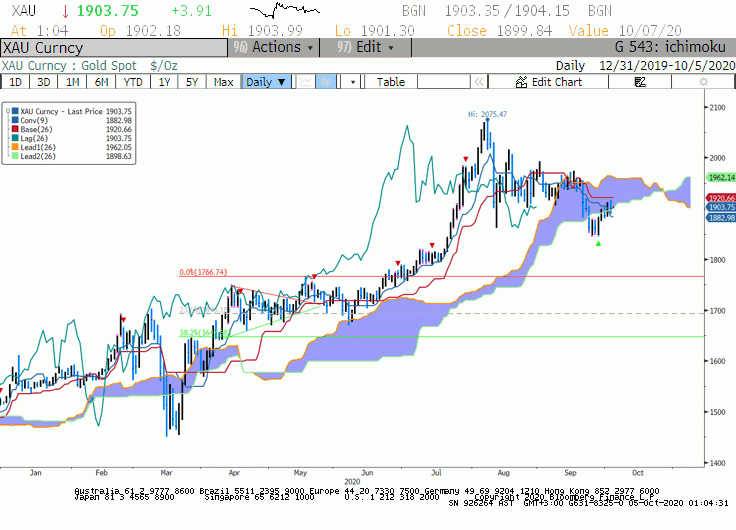Click the XAU Curncy Last Price blue swatch

coord(15,111)
